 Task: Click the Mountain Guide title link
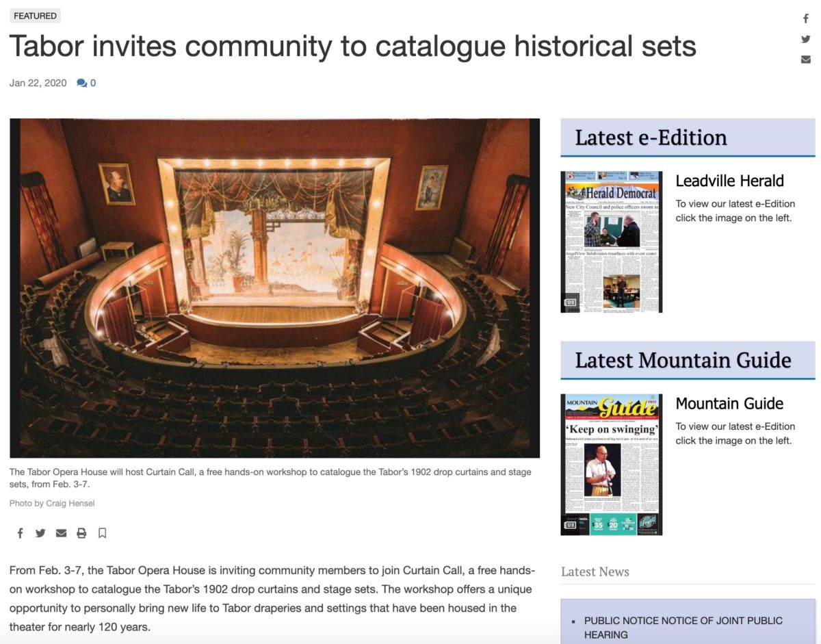coord(729,403)
